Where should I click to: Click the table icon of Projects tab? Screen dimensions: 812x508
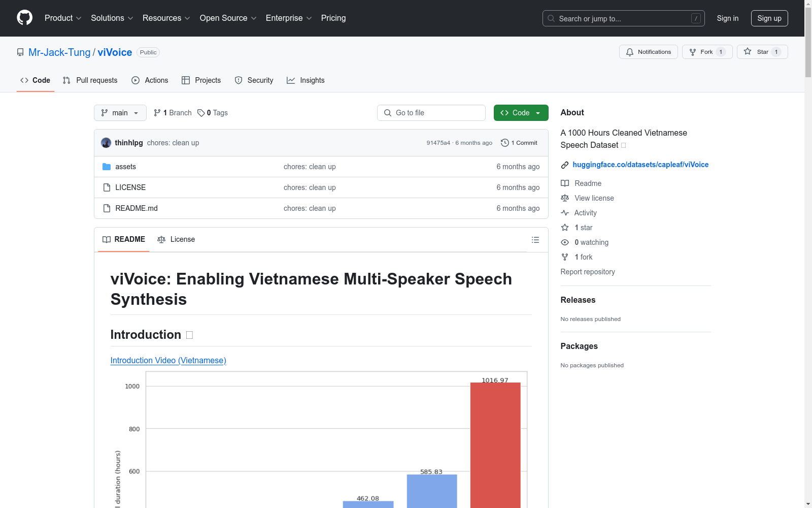(186, 80)
